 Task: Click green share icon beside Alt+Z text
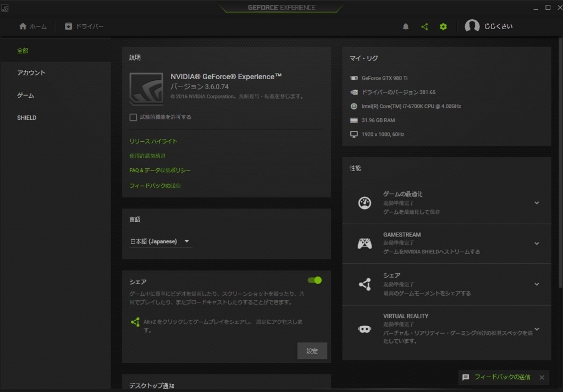[x=135, y=322]
